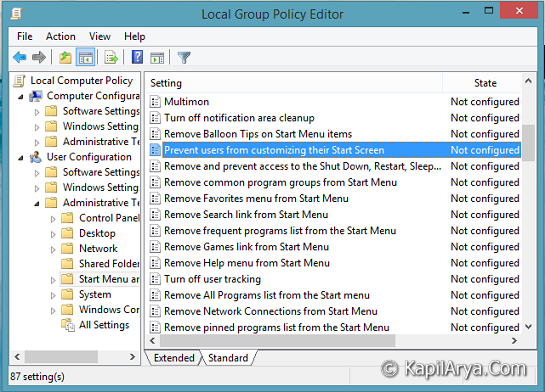Click scroll up arrow of settings list
This screenshot has height=392, width=545.
click(x=528, y=81)
